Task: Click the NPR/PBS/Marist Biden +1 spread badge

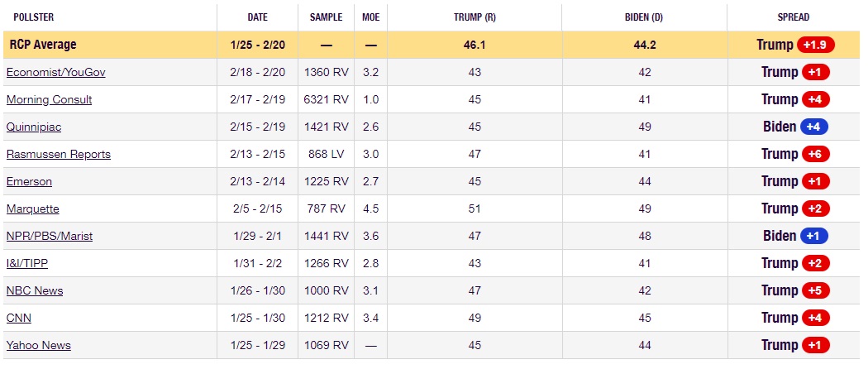Action: click(x=813, y=236)
